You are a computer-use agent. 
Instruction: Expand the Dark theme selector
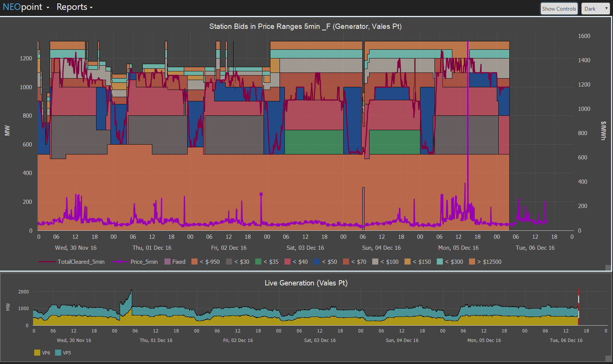[595, 9]
